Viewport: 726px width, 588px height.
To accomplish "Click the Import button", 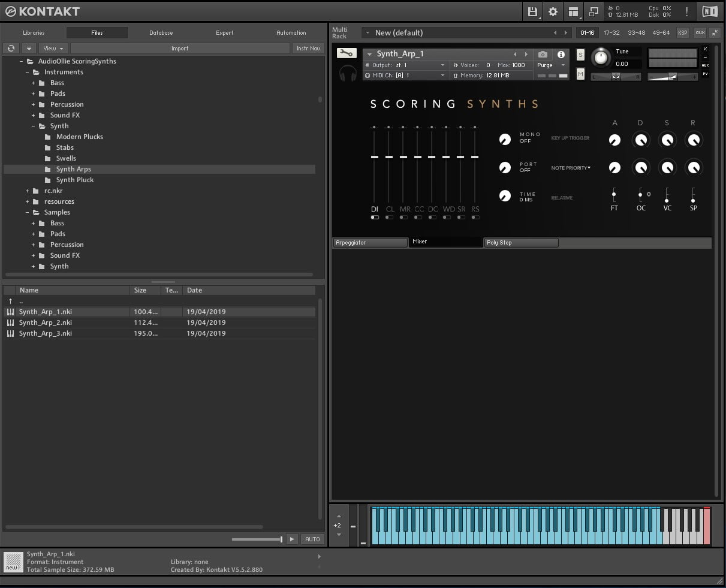I will [x=180, y=48].
